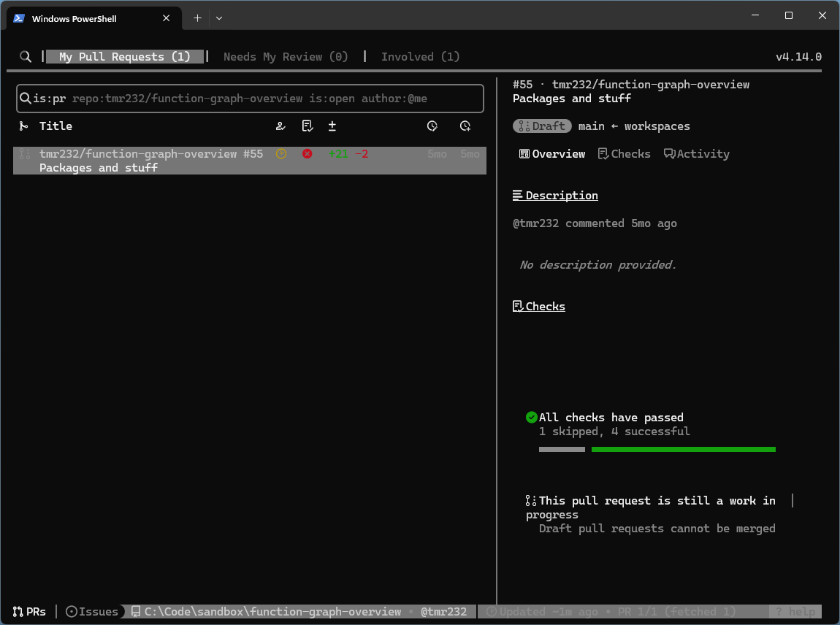Image resolution: width=840 pixels, height=625 pixels.
Task: Open the terminal profiles dropdown chevron
Action: (x=219, y=18)
